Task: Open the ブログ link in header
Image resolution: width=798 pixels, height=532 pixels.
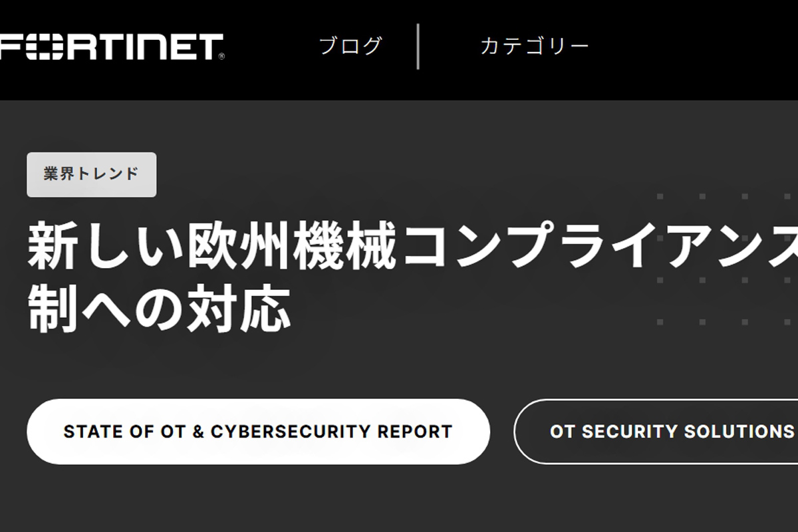Action: tap(350, 46)
